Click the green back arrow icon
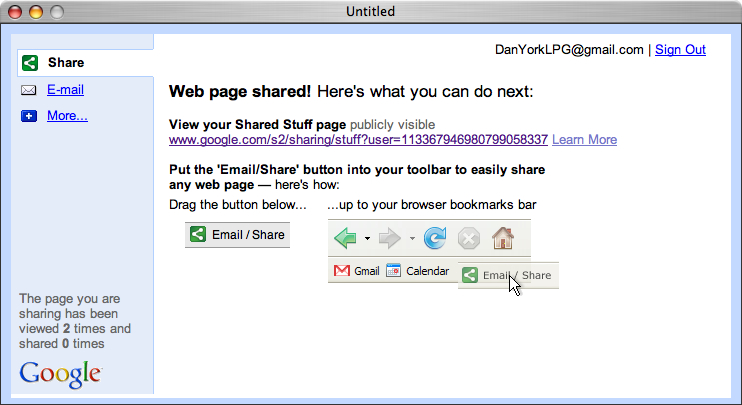 [345, 238]
